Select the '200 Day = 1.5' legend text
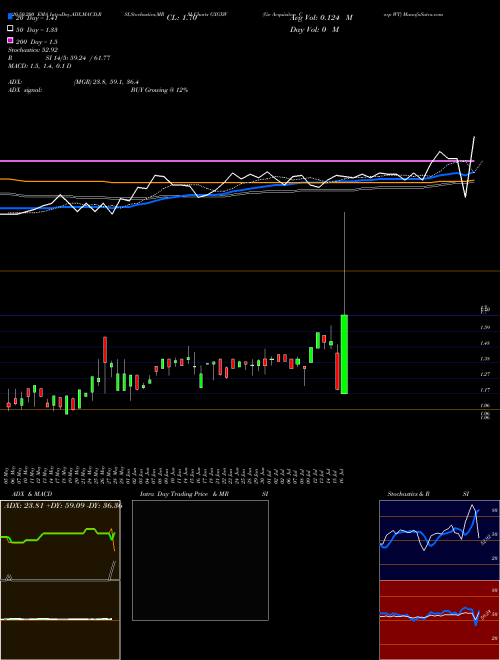 (x=36, y=42)
